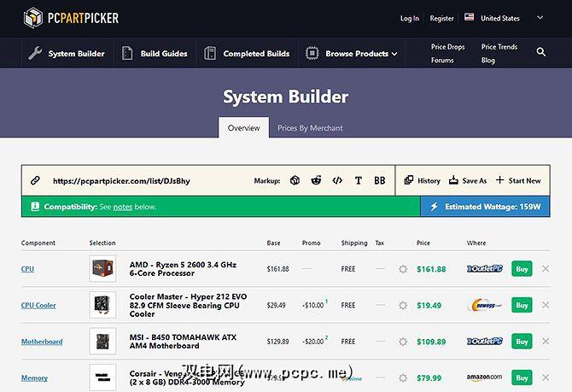The width and height of the screenshot is (572, 392).
Task: Click OutletPC logo in CPU row
Action: 484,269
